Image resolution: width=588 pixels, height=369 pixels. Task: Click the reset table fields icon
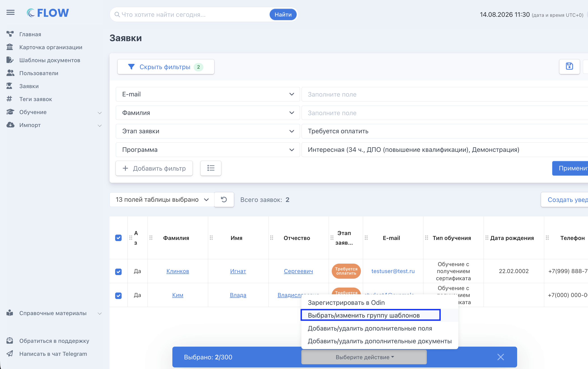pos(224,200)
